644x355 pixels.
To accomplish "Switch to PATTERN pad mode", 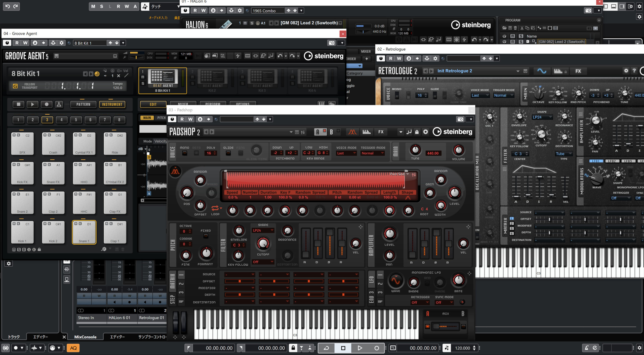I will (83, 104).
